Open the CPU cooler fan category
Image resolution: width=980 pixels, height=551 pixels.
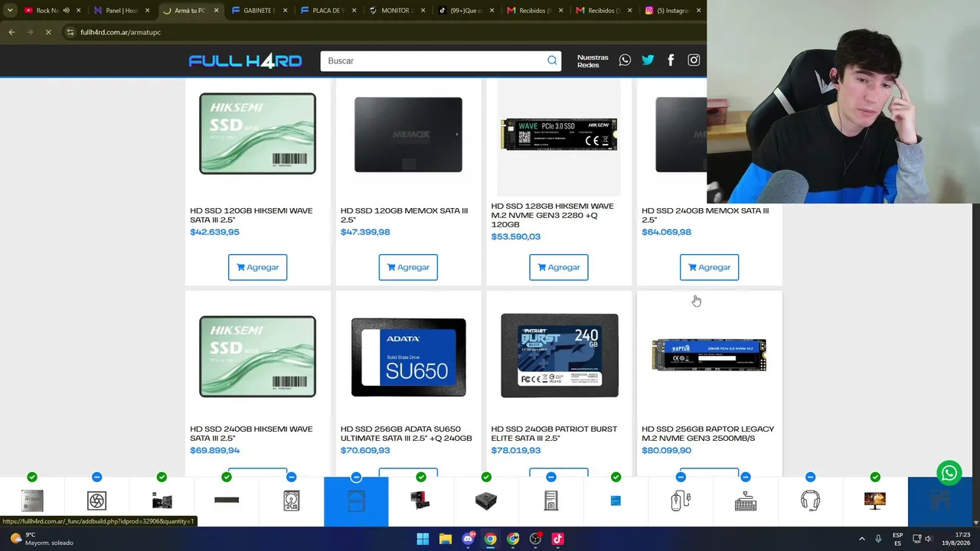(x=96, y=501)
